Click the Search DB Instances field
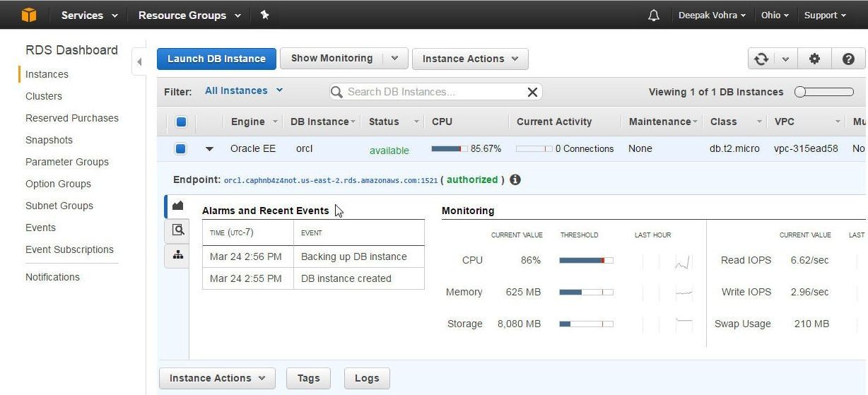 pos(435,92)
